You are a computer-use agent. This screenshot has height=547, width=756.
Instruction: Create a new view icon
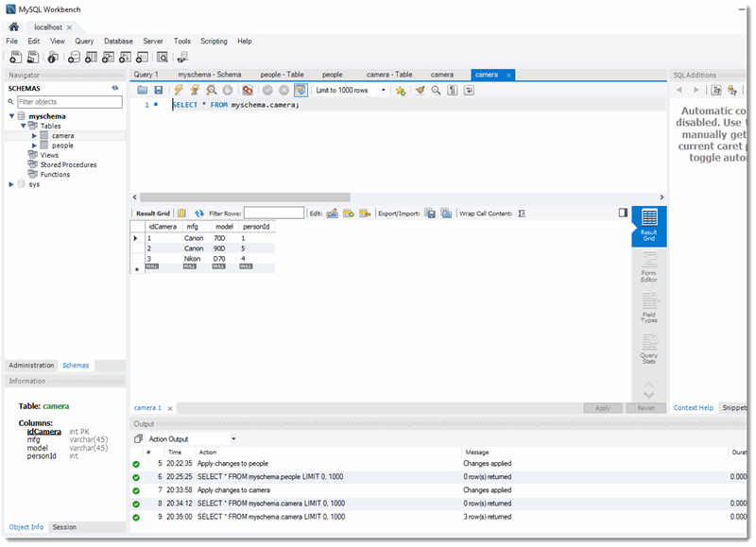[108, 58]
